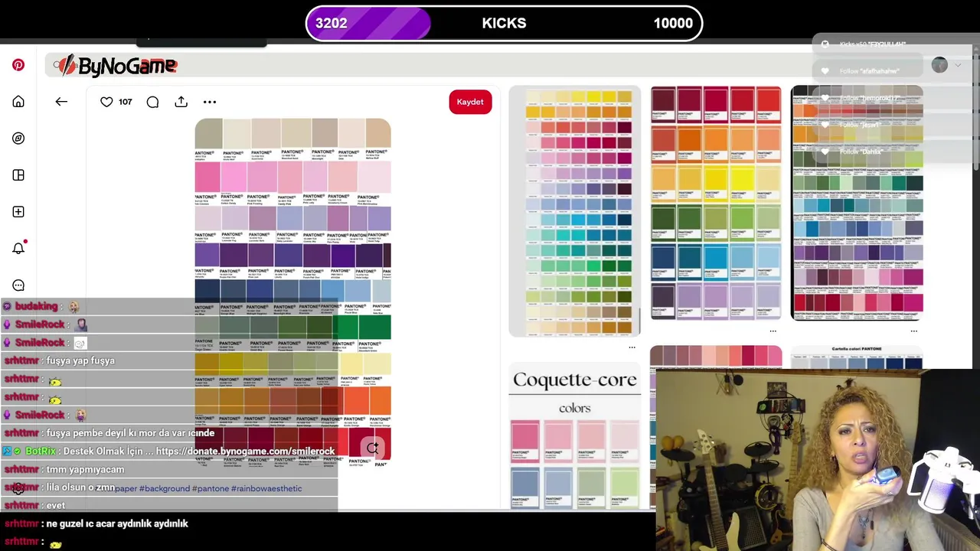
Task: Click the 107 likes count
Action: (x=126, y=102)
